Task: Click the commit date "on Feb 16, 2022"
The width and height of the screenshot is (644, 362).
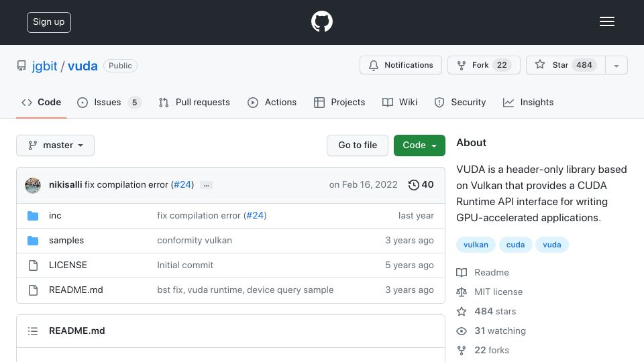Action: [x=363, y=185]
